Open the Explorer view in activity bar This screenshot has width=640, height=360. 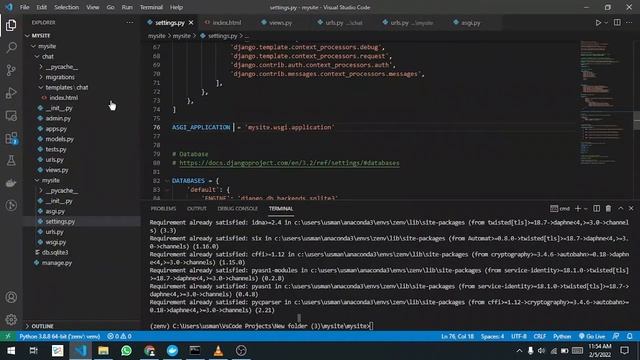pos(11,25)
